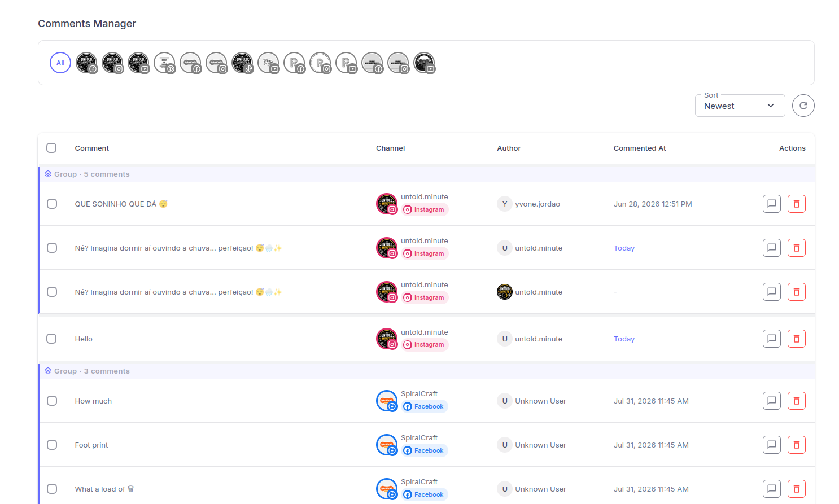Check the 'Hello' comment checkbox
Viewport: 839px width, 504px height.
pos(51,339)
